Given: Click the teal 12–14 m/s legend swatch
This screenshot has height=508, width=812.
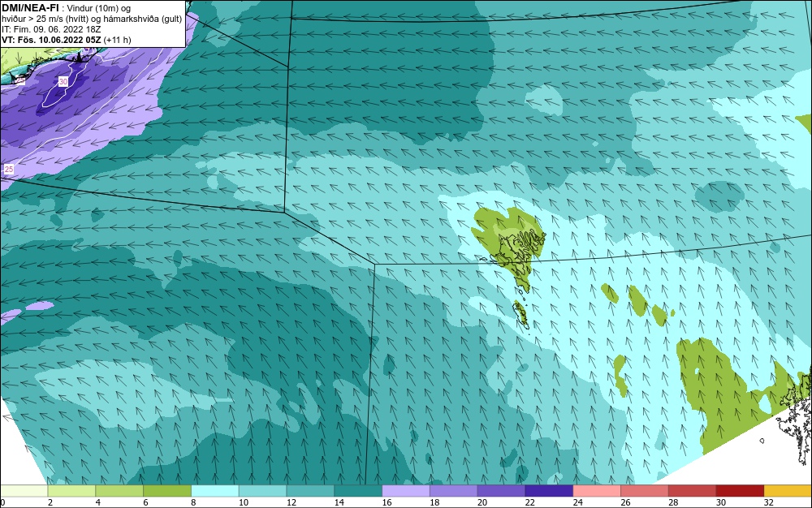Looking at the screenshot, I should coord(310,491).
